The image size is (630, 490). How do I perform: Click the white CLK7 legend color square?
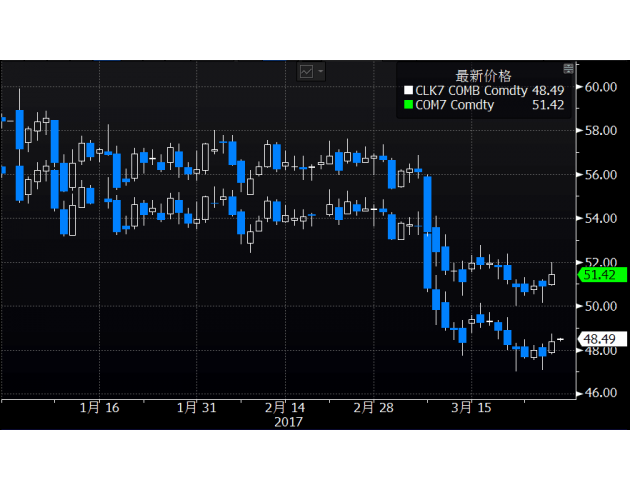[x=408, y=90]
